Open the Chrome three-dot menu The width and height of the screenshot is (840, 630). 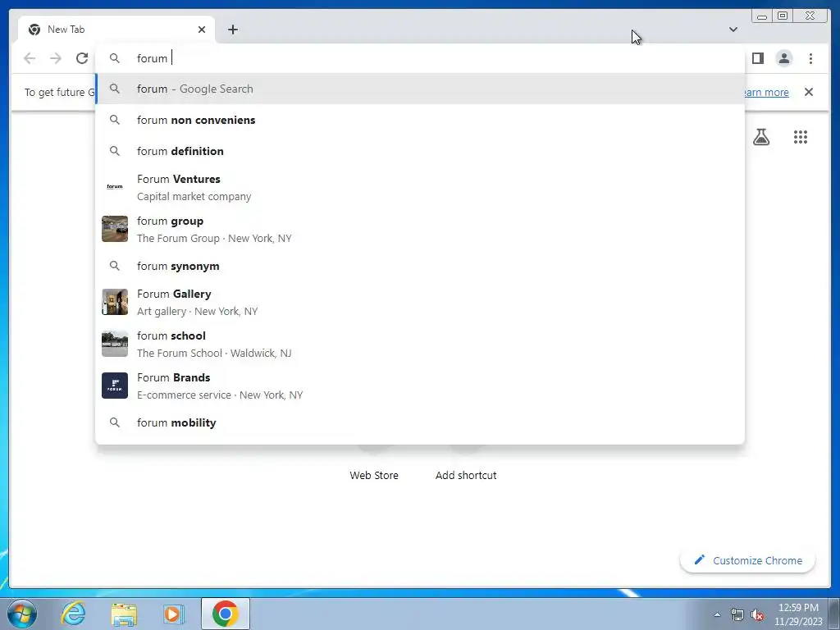click(x=810, y=58)
